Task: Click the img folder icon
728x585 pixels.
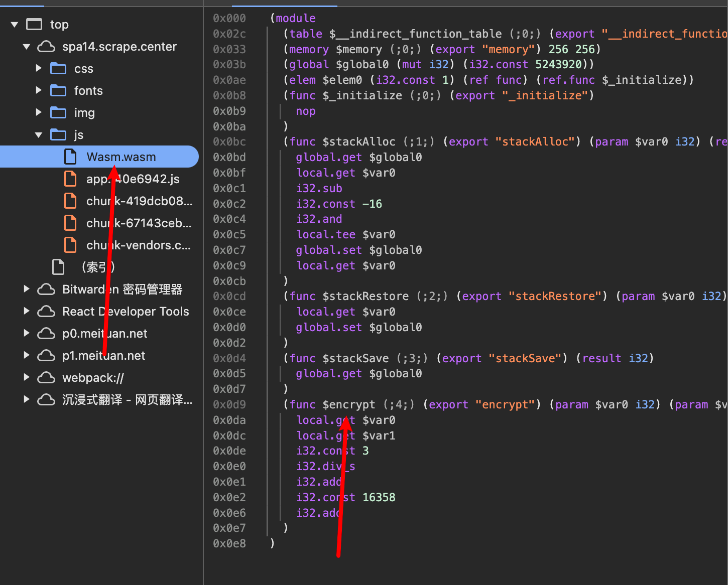Action: coord(58,112)
